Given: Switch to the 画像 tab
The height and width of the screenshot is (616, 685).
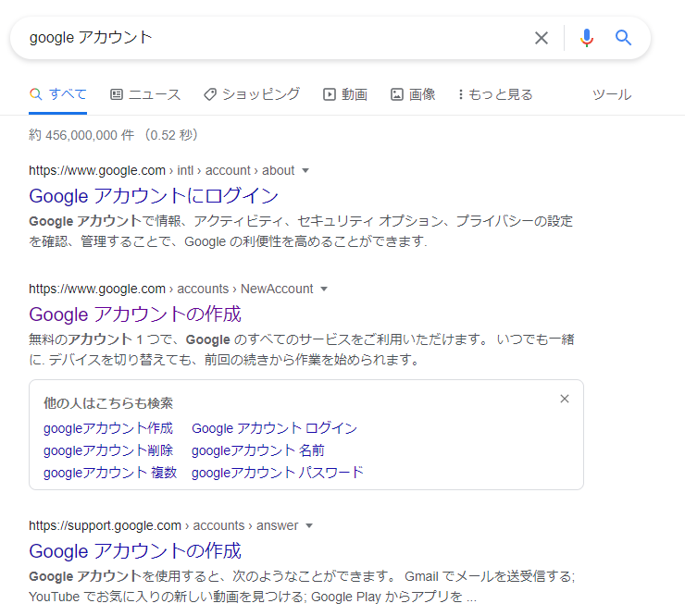Looking at the screenshot, I should coord(413,94).
